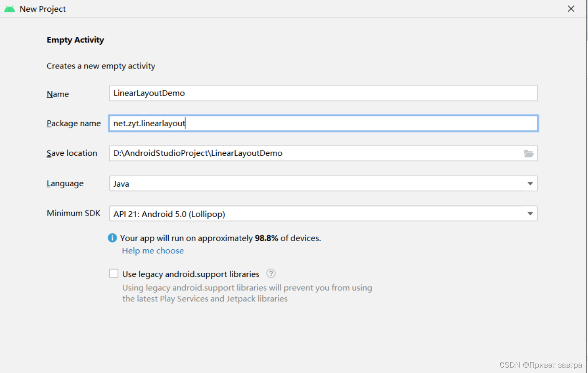
Task: Click the blue info icon near device percentage
Action: click(112, 238)
